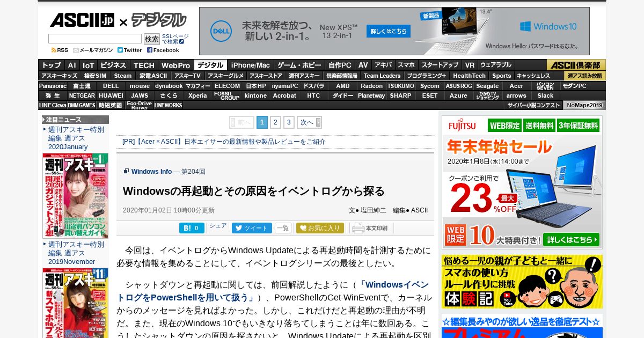Open the Steam sub-menu link
644x338 pixels.
pyautogui.click(x=123, y=76)
